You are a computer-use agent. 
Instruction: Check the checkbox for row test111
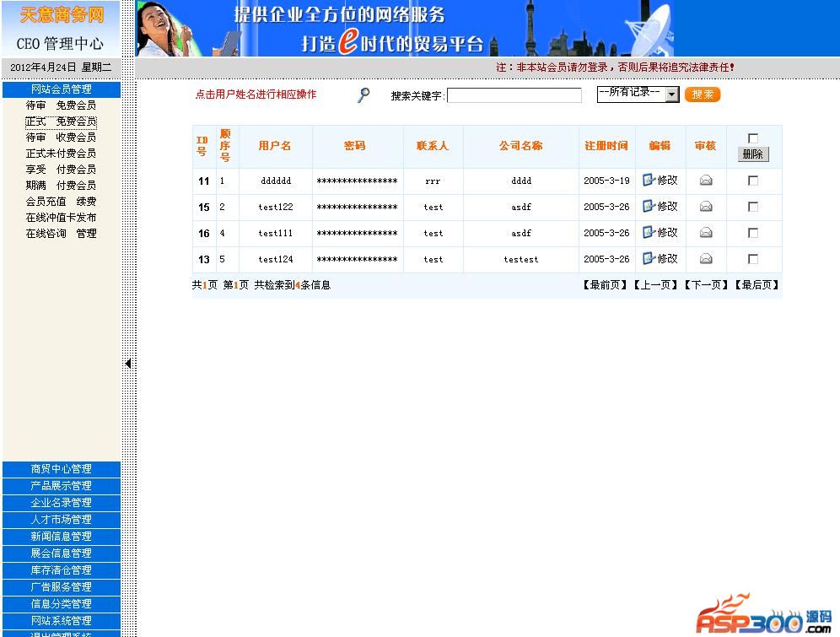(752, 233)
